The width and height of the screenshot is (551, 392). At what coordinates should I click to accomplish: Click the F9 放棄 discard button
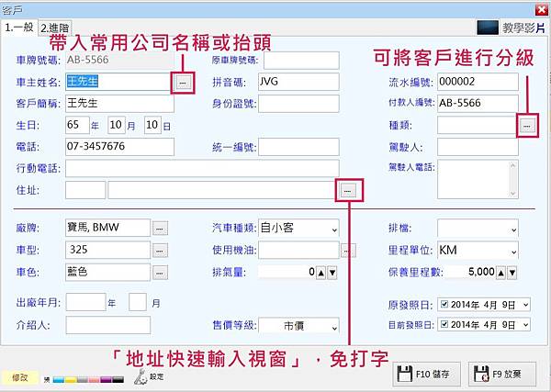point(502,375)
